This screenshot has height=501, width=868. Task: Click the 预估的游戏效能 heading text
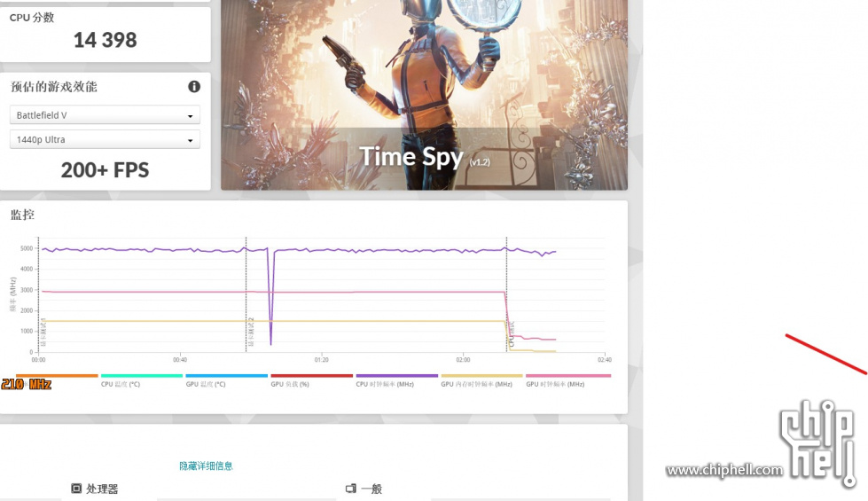point(54,86)
